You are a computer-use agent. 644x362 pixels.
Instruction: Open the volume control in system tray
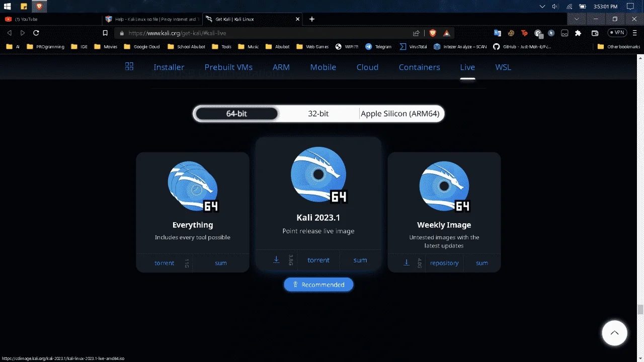555,7
